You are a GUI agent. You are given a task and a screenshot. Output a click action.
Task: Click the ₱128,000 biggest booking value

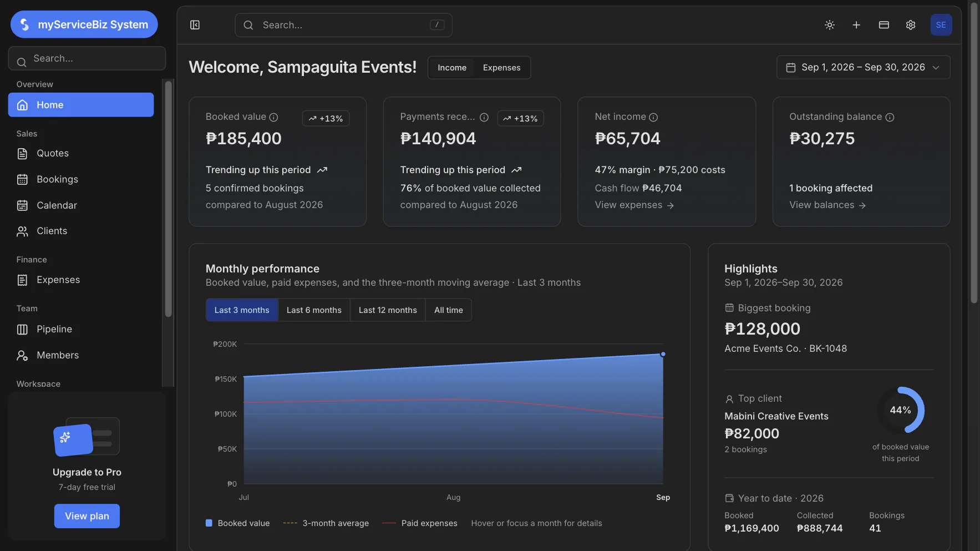pyautogui.click(x=762, y=329)
